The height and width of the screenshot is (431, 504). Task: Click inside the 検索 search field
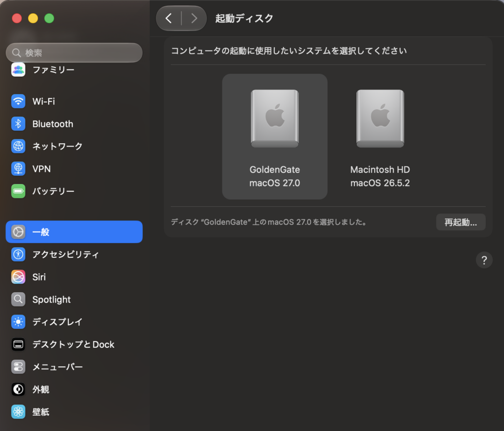coord(74,53)
